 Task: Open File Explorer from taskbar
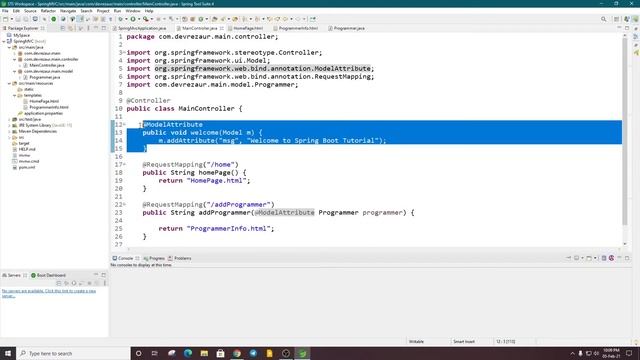[x=204, y=353]
